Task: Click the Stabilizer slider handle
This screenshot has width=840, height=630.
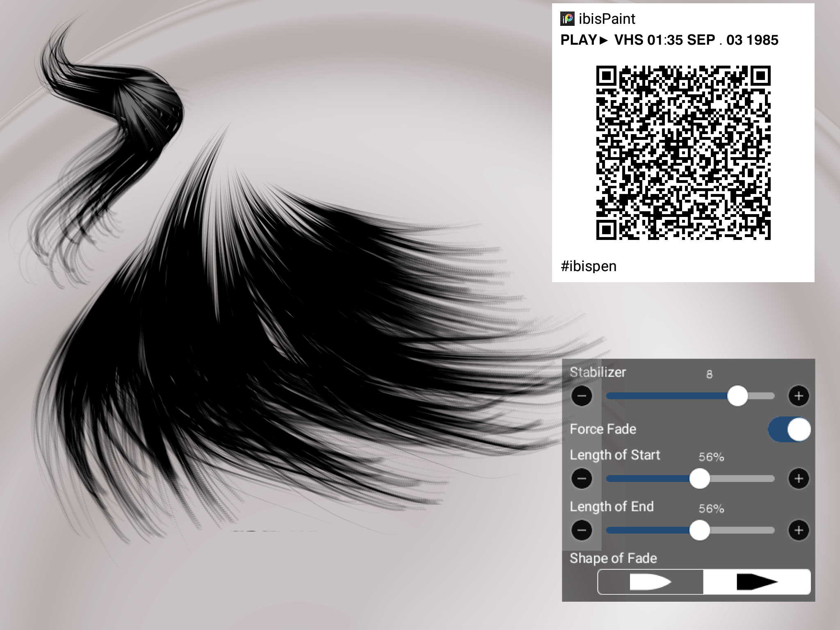Action: [x=737, y=396]
